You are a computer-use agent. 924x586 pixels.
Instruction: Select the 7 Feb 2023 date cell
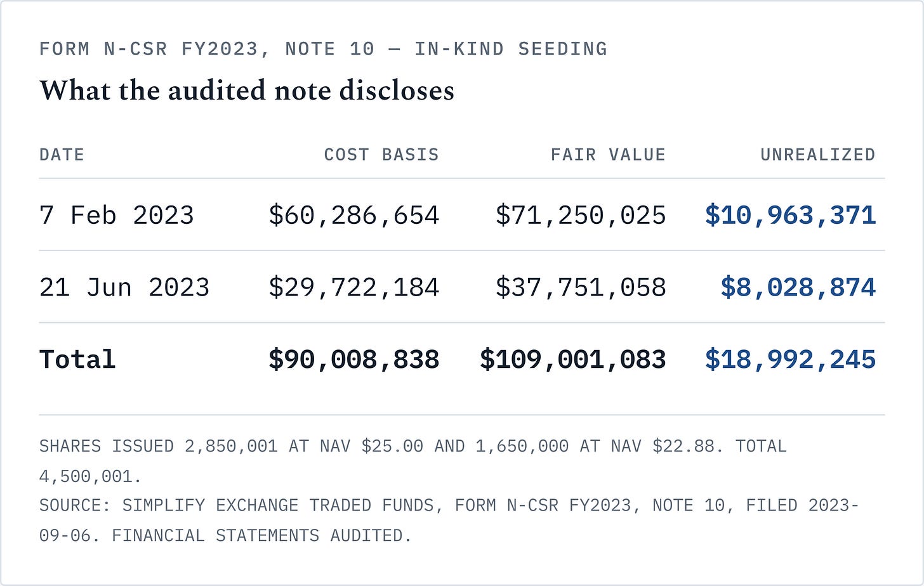(117, 215)
